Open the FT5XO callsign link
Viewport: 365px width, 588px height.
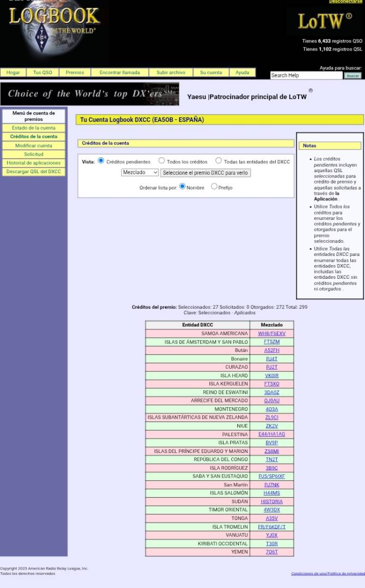(x=271, y=384)
